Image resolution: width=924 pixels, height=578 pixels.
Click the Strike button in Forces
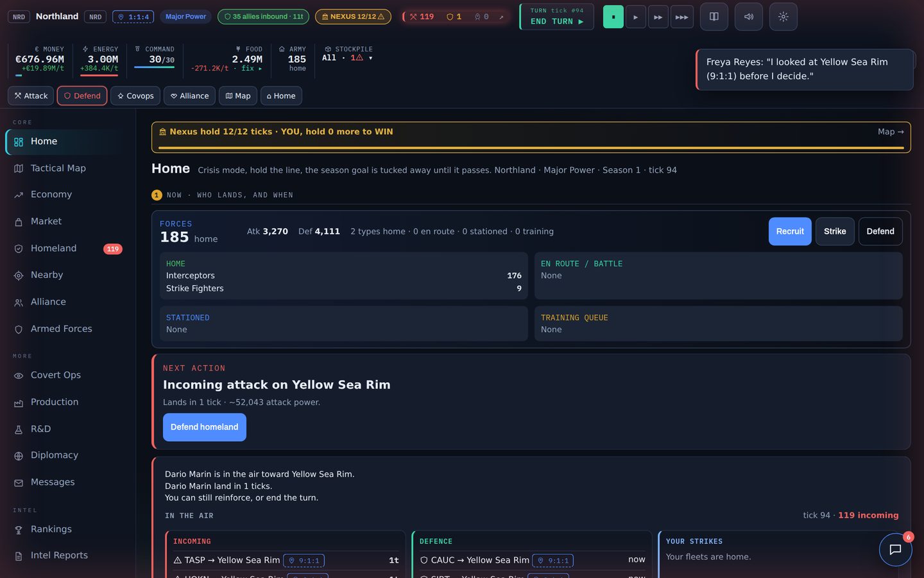point(835,231)
